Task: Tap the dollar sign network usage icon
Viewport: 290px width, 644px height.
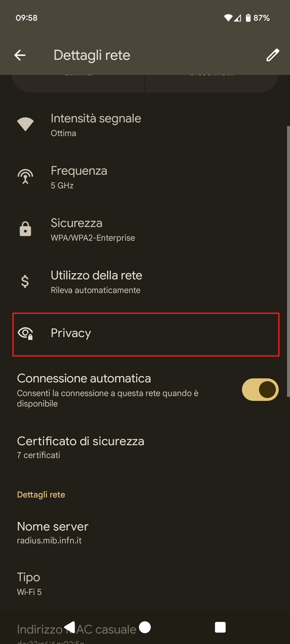Action: coord(25,281)
